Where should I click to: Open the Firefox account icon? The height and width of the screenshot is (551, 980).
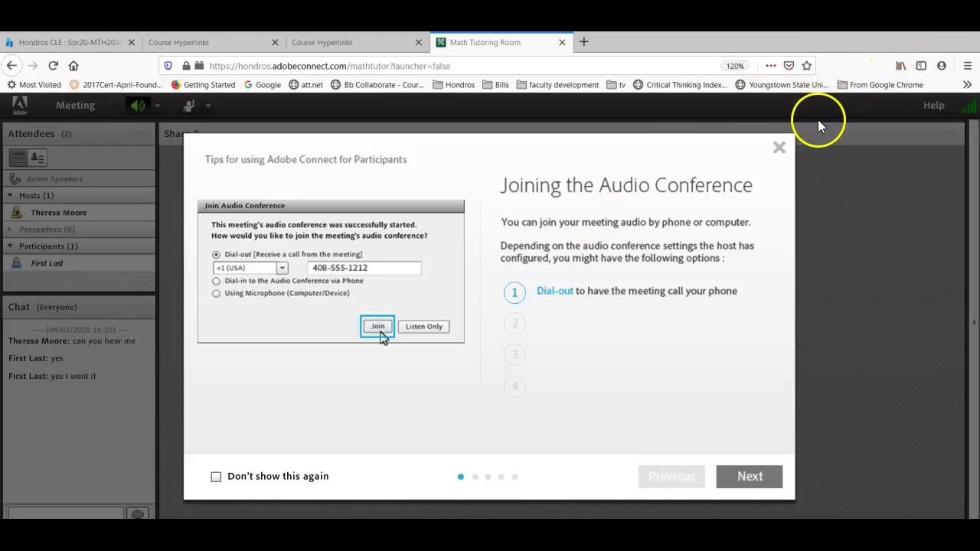942,66
